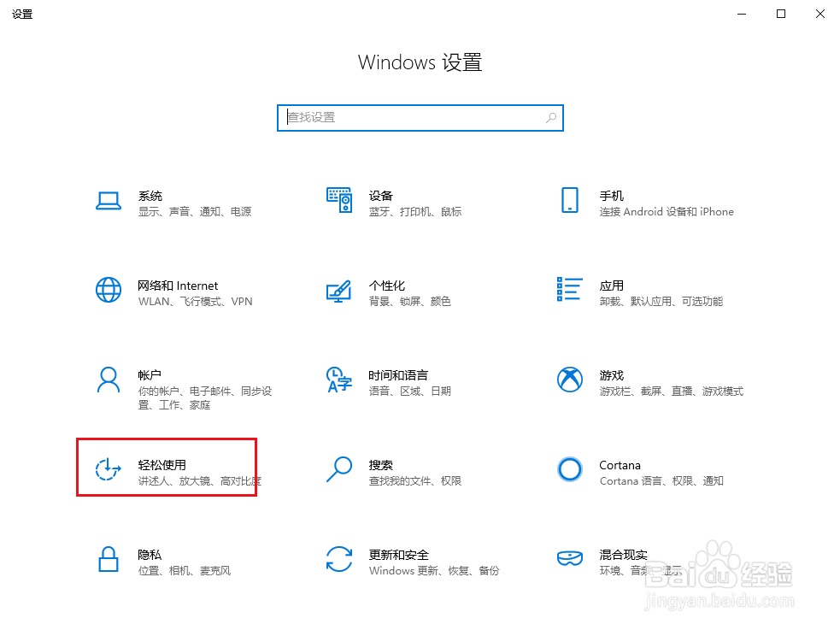Viewport: 840px width, 630px height.
Task: Open the 帐户 person icon
Action: point(109,380)
